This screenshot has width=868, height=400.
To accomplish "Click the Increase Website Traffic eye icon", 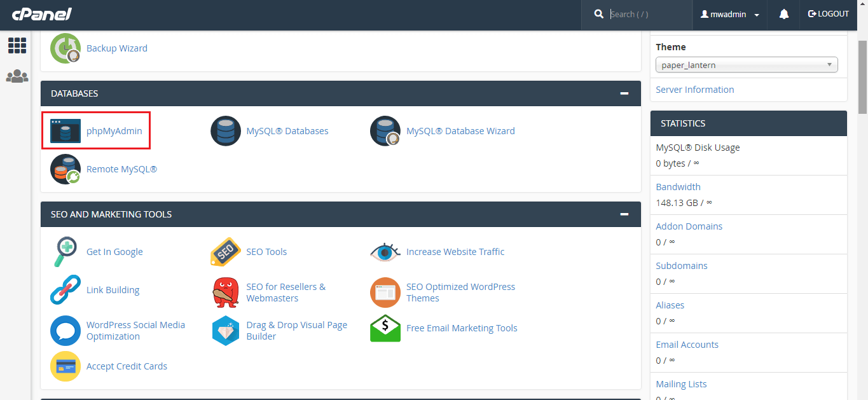I will pos(385,252).
